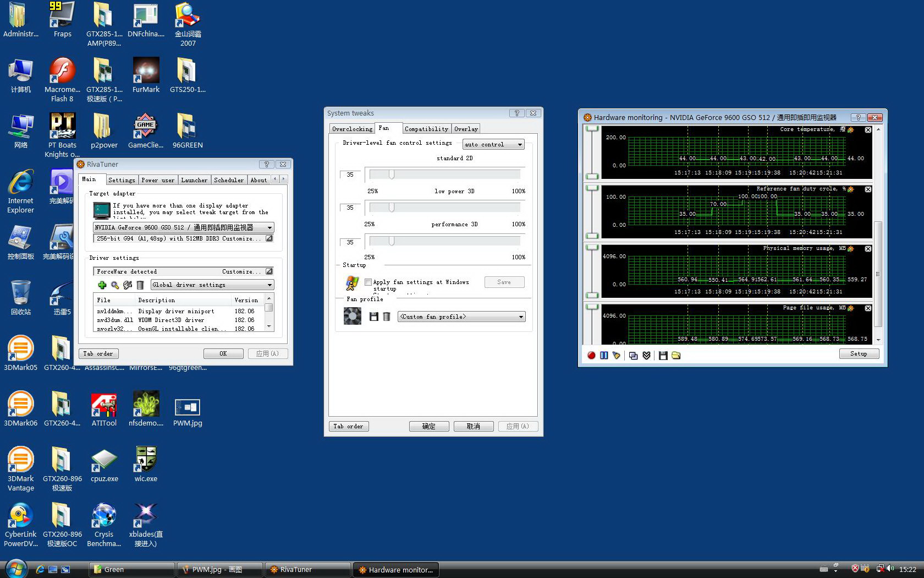Image resolution: width=924 pixels, height=578 pixels.
Task: Open Customize button next to ForceWare detected
Action: click(269, 271)
